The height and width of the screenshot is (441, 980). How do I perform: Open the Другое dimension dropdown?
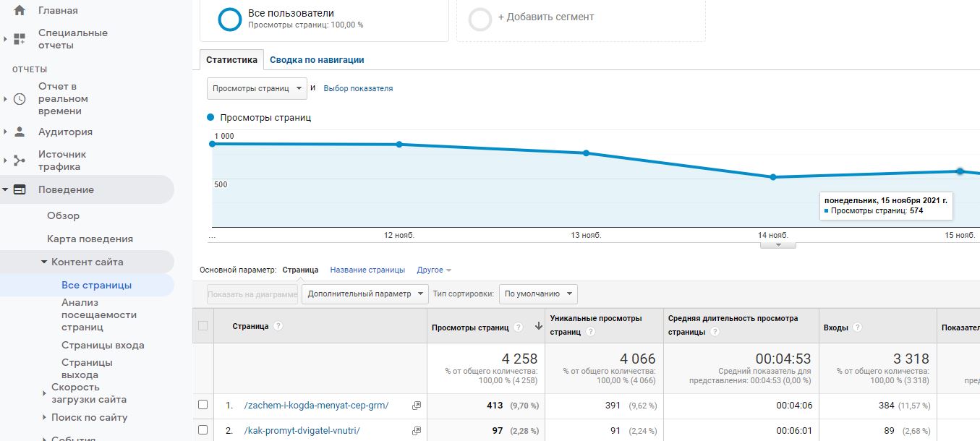(x=434, y=270)
